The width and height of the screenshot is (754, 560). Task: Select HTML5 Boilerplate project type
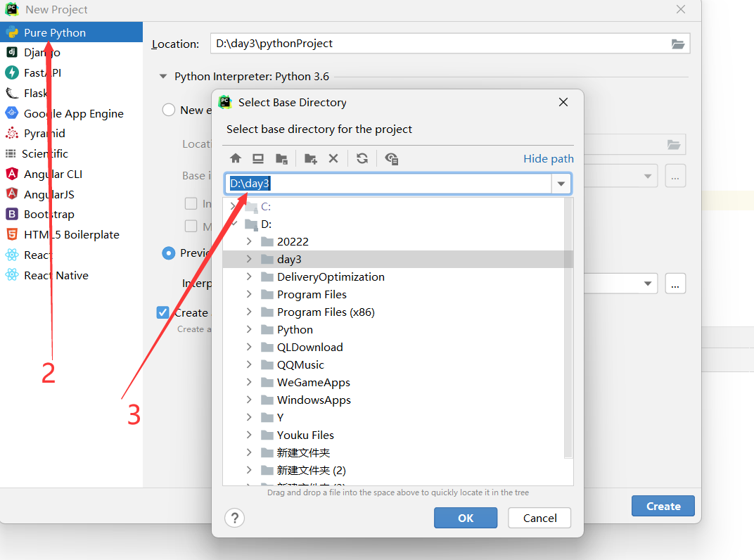(x=71, y=234)
